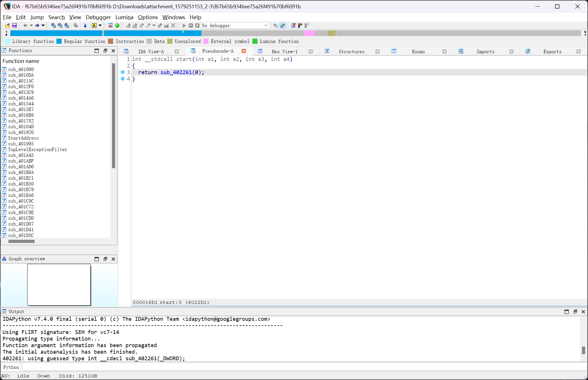Click the green Lumina function legend swatch
The width and height of the screenshot is (588, 380).
click(x=255, y=41)
